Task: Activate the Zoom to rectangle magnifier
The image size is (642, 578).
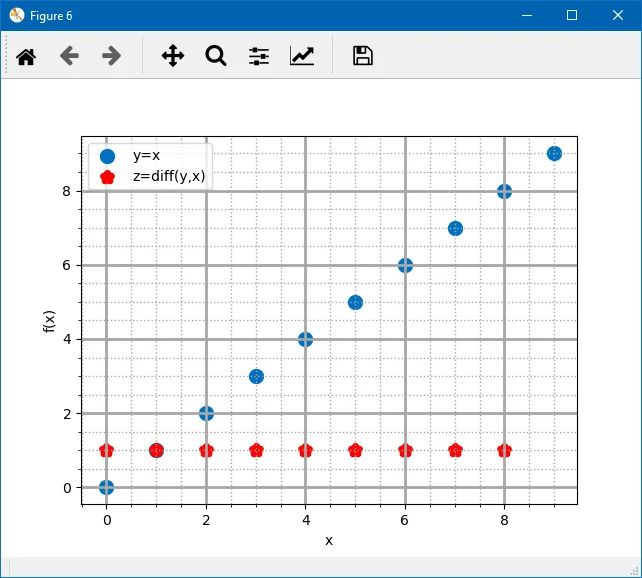Action: [216, 56]
